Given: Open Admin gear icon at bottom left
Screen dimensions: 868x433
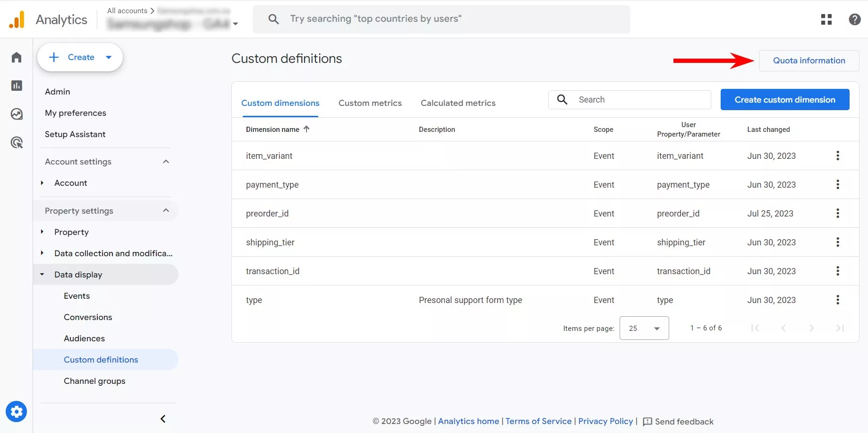Looking at the screenshot, I should 17,412.
